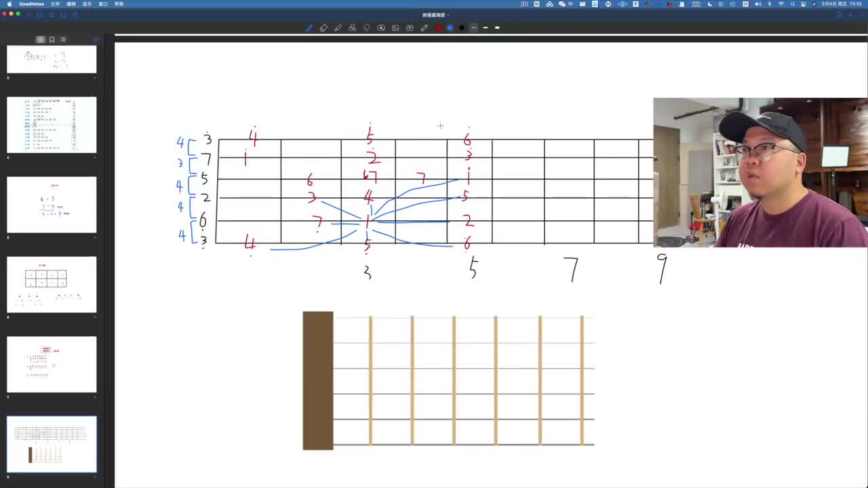Screen dimensions: 868x488
Task: Open the 显示 menu
Action: tap(87, 4)
